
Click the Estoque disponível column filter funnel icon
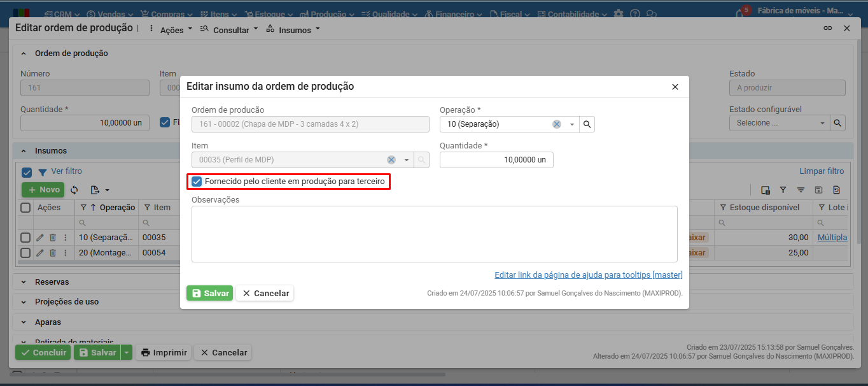724,208
